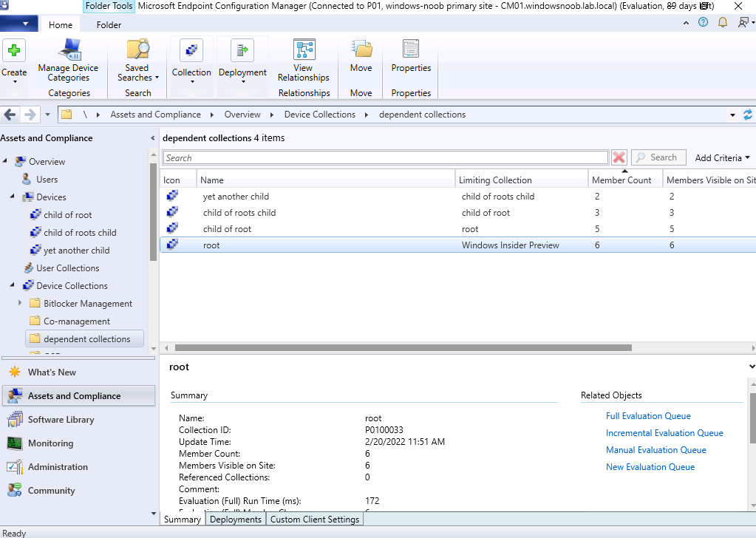Open help with the question mark icon
756x538 pixels.
pyautogui.click(x=703, y=22)
